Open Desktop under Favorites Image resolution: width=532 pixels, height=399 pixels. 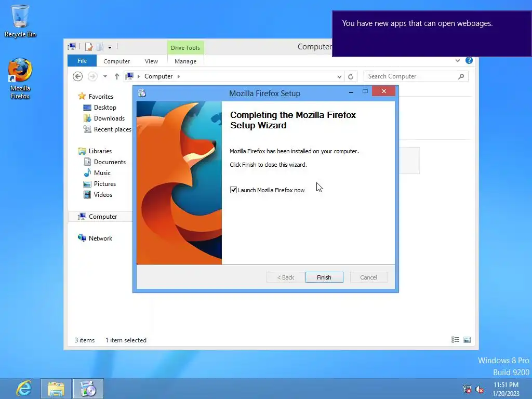[x=105, y=107]
